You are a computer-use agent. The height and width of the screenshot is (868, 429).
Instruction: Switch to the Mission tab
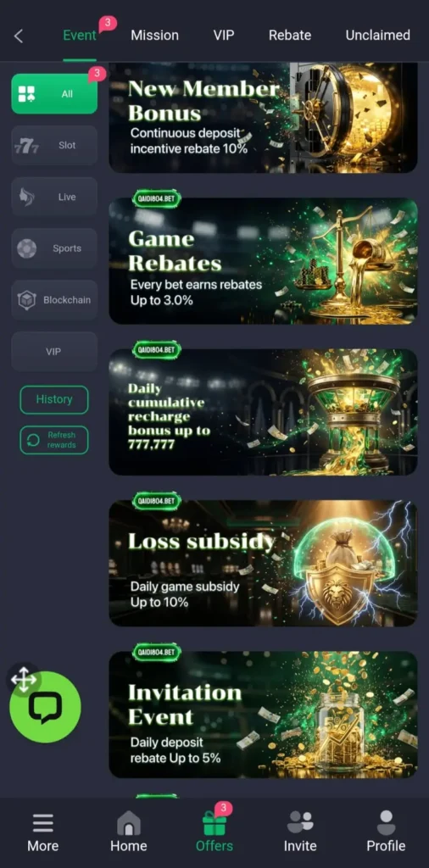click(154, 36)
